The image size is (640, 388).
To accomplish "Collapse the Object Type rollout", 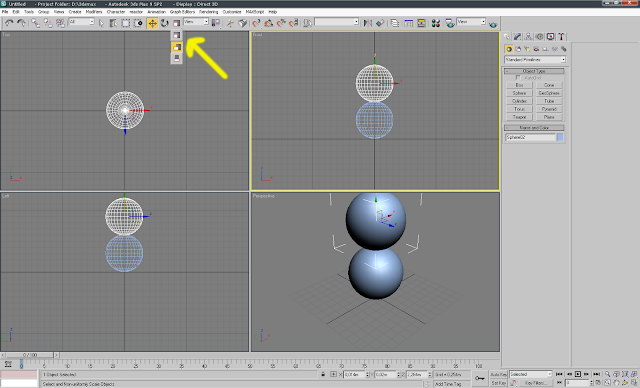I will pos(534,71).
